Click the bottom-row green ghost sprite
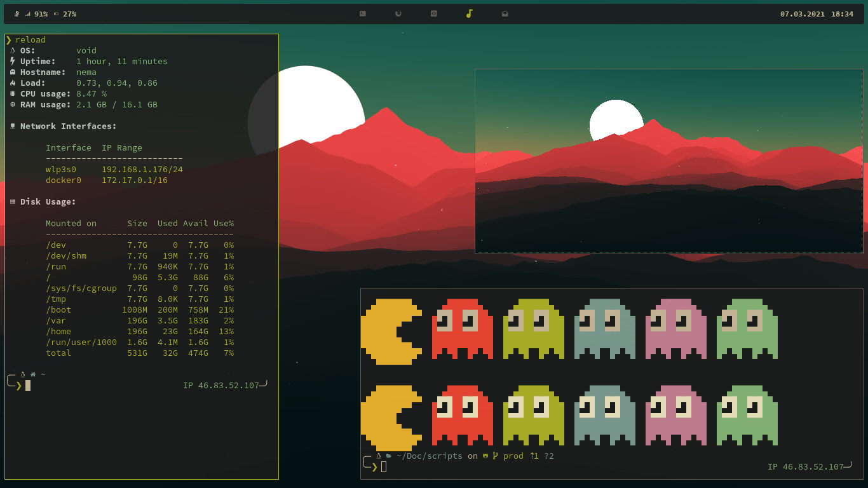This screenshot has width=868, height=488. click(x=747, y=415)
